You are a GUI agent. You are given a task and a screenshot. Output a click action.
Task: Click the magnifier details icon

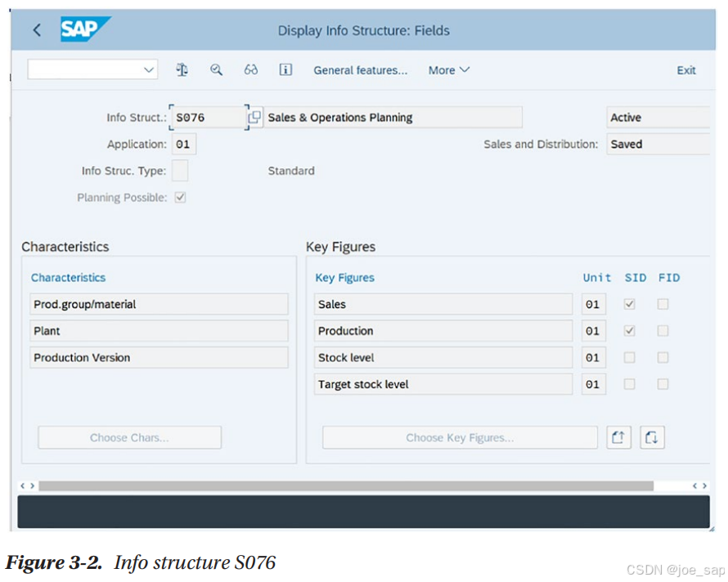pos(217,70)
